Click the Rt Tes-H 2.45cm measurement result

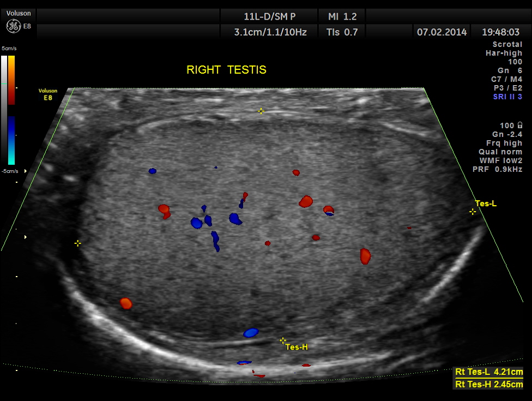[x=488, y=385]
